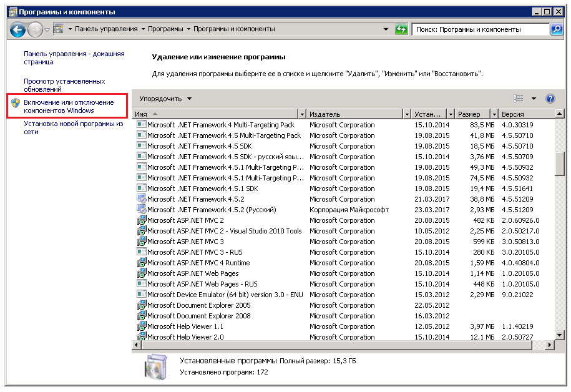
Task: Click icon of ASP.NET Web Pages - RUS
Action: (141, 283)
